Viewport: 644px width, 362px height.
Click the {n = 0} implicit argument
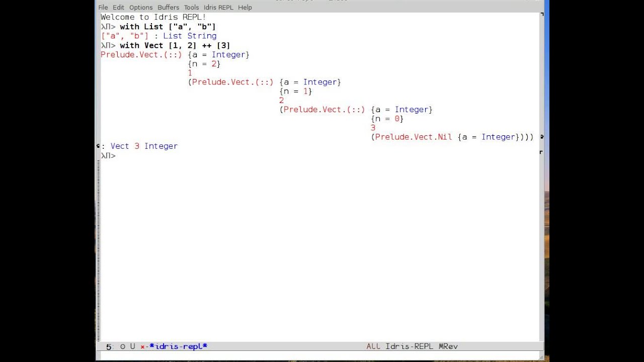click(x=387, y=119)
